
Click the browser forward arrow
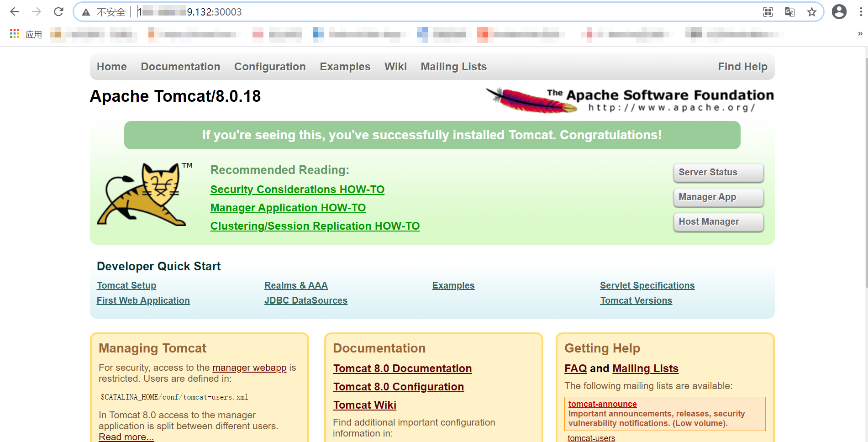coord(37,12)
